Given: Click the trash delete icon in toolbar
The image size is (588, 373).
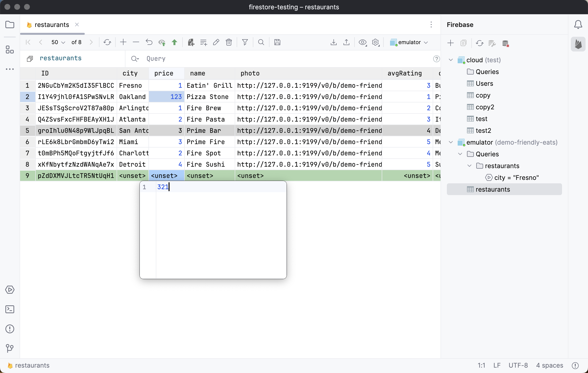Looking at the screenshot, I should click(x=229, y=42).
